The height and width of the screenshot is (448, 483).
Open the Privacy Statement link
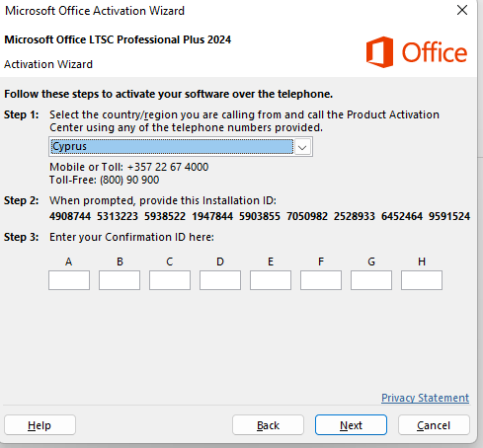[x=425, y=398]
